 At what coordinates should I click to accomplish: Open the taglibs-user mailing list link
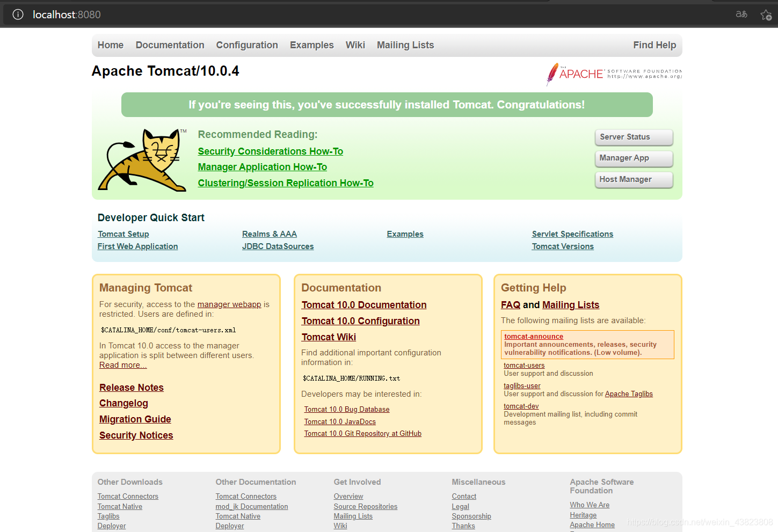tap(522, 386)
